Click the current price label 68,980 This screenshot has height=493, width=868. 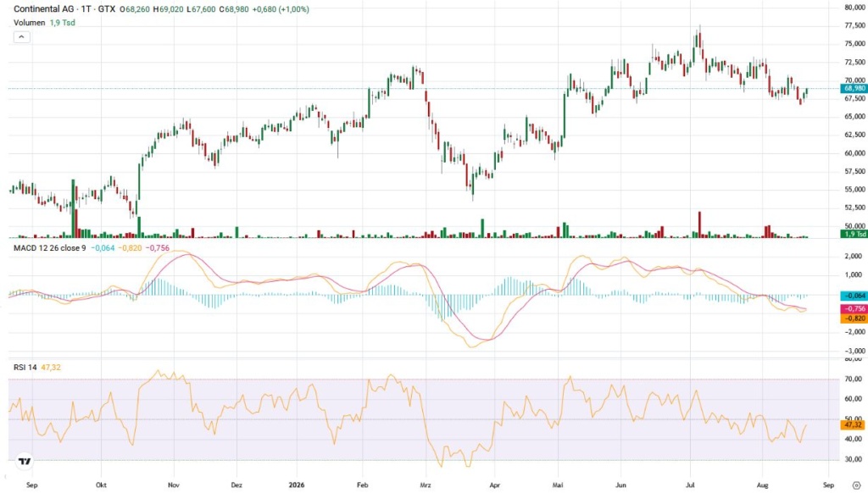854,89
